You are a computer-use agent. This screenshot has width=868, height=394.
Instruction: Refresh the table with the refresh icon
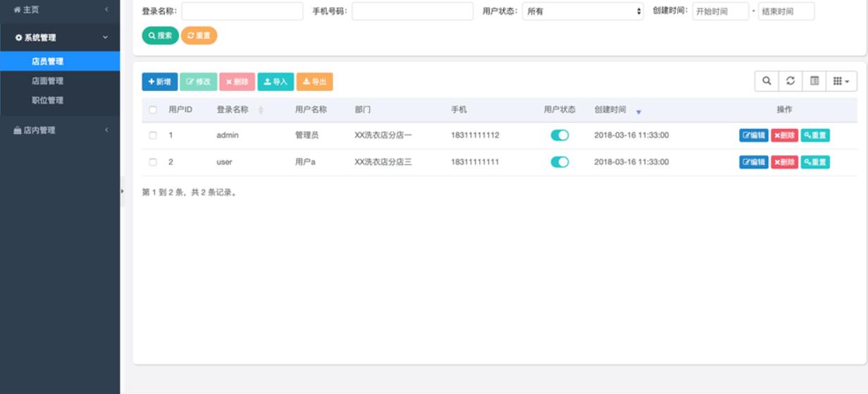tap(790, 81)
